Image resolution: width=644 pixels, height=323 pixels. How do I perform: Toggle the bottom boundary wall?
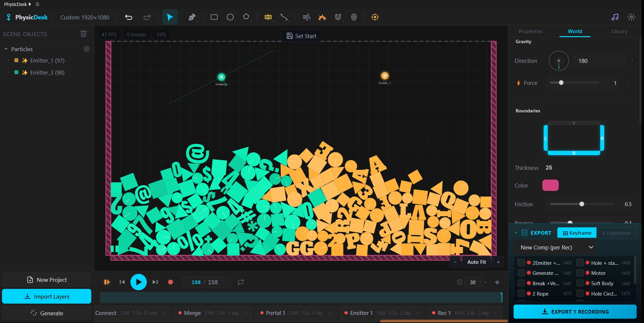tap(574, 153)
